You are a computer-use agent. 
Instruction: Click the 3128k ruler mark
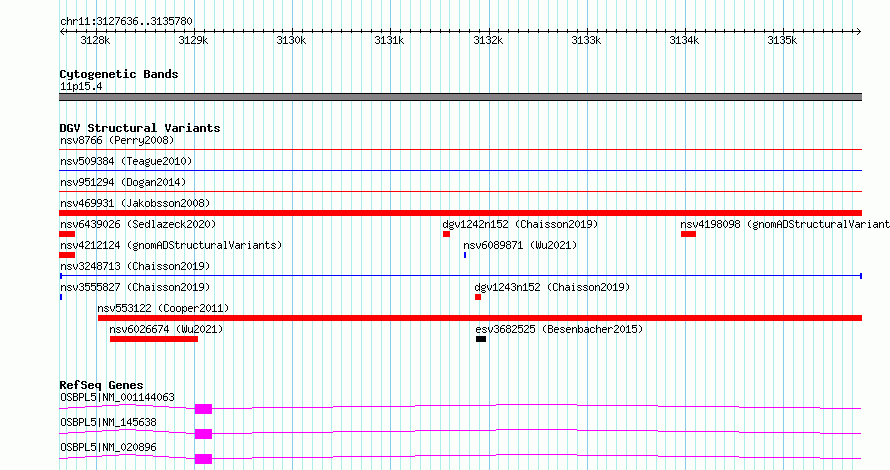click(95, 40)
